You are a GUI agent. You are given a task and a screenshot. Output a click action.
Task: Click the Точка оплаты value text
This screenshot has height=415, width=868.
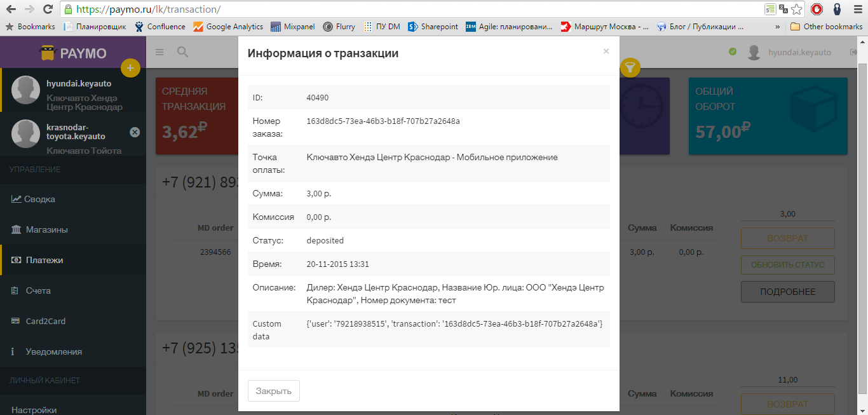click(432, 157)
